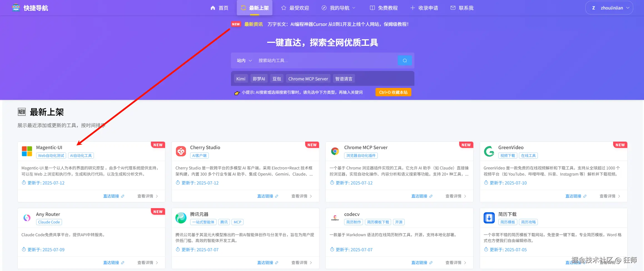The width and height of the screenshot is (644, 271).
Task: Click the link icon on codecv 直达链接
Action: click(x=431, y=263)
